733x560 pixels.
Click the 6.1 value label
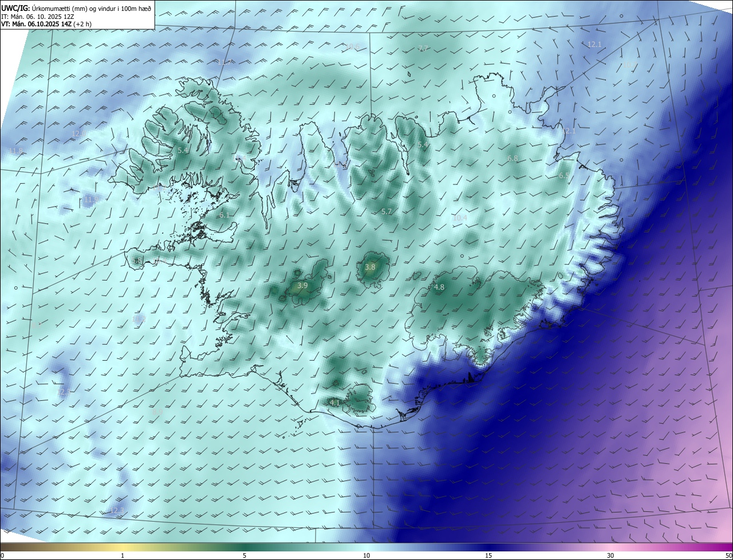(x=224, y=215)
